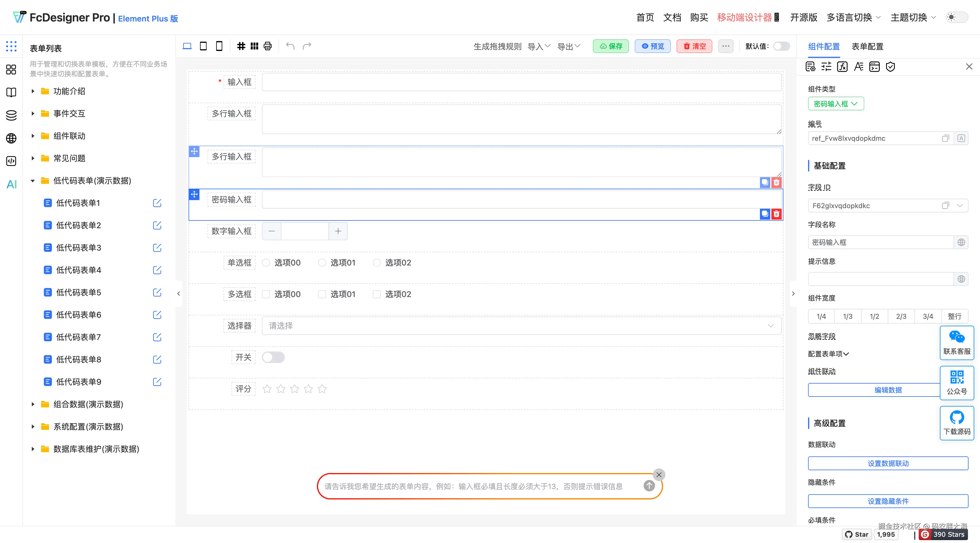Screen dimensions: 980x543
Task: Open the 密码输入框 component type dropdown
Action: pos(835,104)
